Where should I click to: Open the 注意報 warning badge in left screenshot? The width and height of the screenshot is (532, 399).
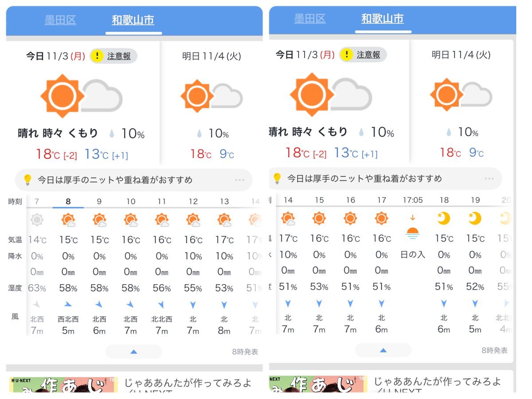pyautogui.click(x=114, y=56)
